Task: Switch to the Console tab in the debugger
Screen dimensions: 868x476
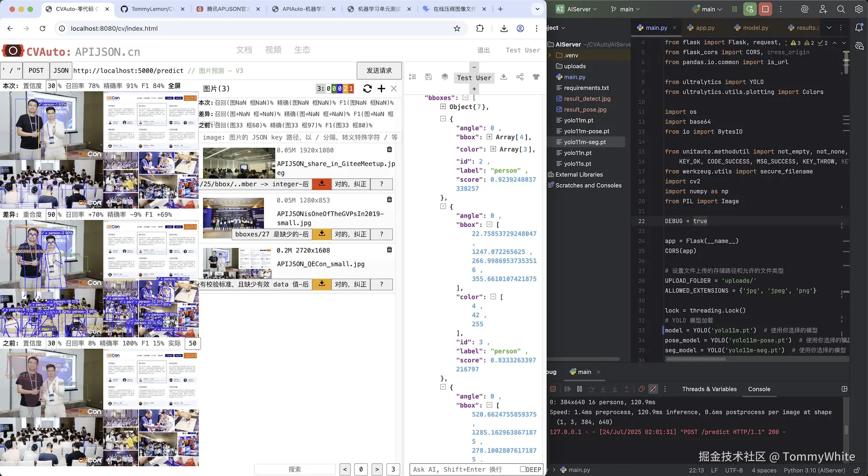Action: 759,389
